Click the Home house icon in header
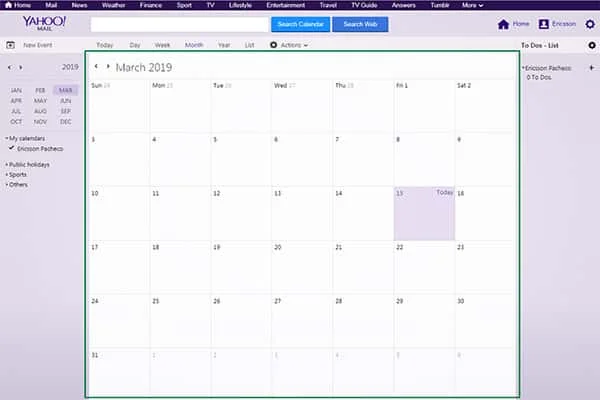This screenshot has height=400, width=600. [x=503, y=24]
